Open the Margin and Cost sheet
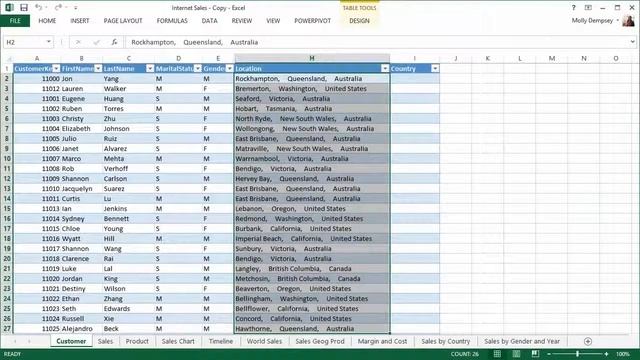 pos(382,341)
